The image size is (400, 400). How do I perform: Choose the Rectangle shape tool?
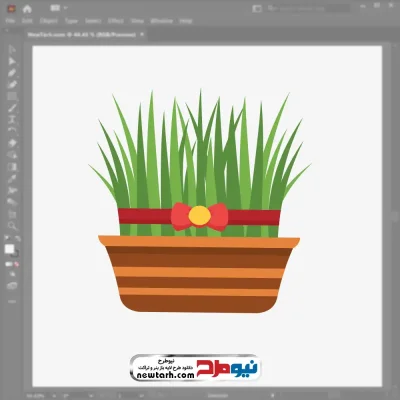[x=12, y=97]
